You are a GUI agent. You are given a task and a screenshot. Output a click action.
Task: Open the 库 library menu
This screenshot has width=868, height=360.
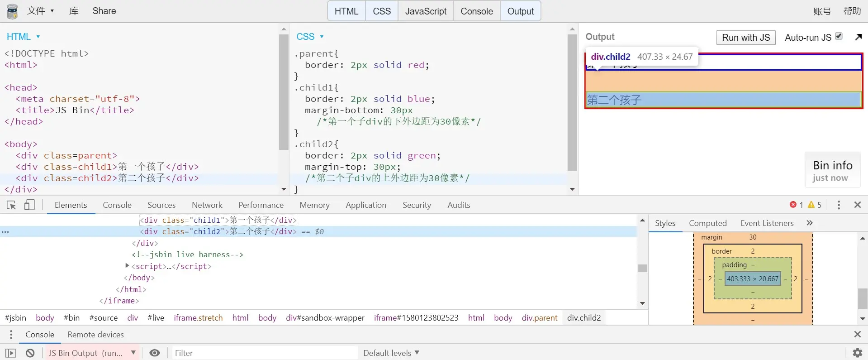point(74,11)
